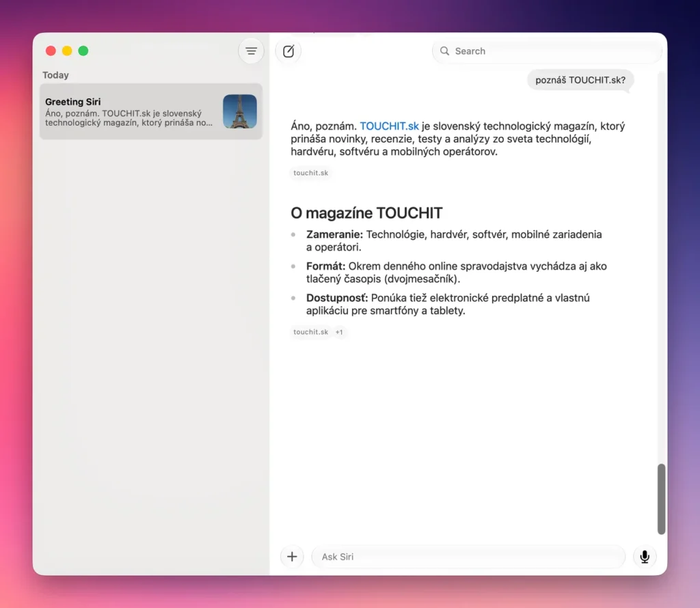
Task: Minimize the window with yellow button
Action: pyautogui.click(x=67, y=51)
